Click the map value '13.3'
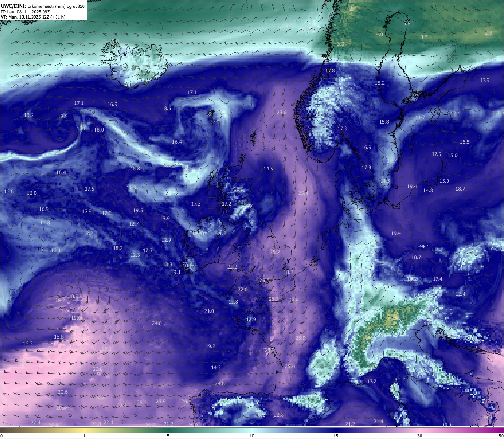This screenshot has width=504, height=439. point(167,264)
